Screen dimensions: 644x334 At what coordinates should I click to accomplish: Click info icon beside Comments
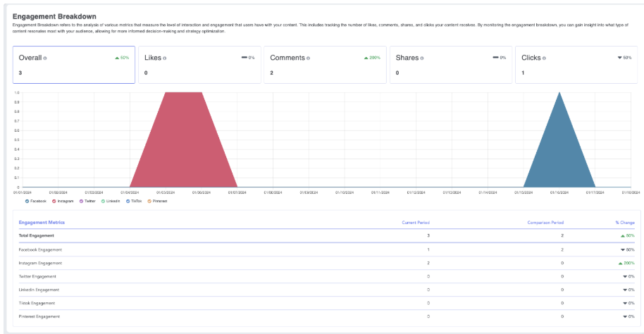306,58
